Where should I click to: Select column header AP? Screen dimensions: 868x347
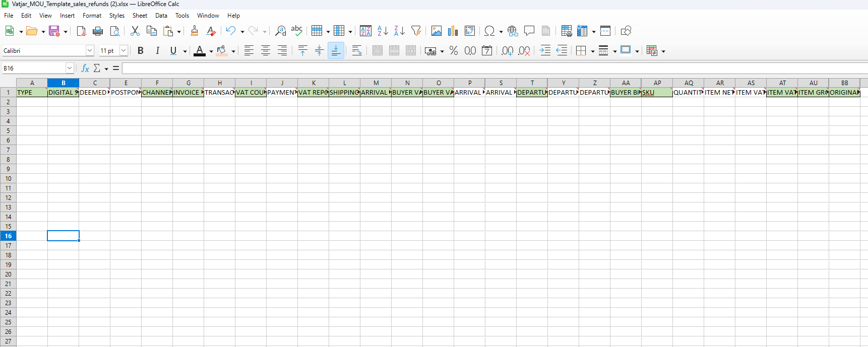[x=657, y=83]
